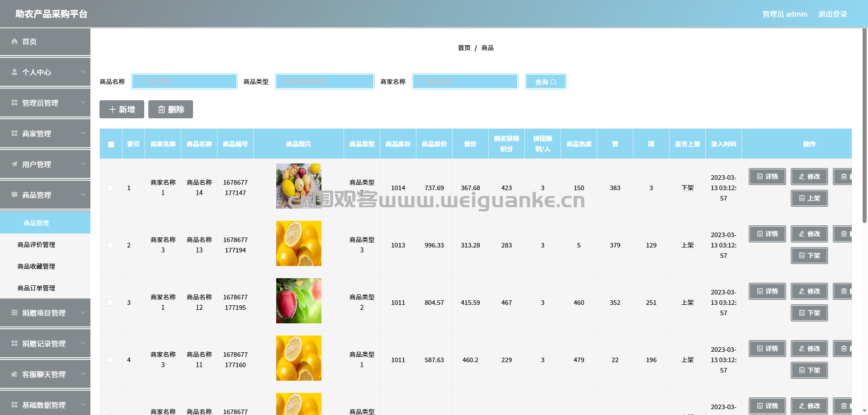Image resolution: width=868 pixels, height=415 pixels.
Task: Click the grid icon beside 基础数据管理
Action: (x=14, y=405)
